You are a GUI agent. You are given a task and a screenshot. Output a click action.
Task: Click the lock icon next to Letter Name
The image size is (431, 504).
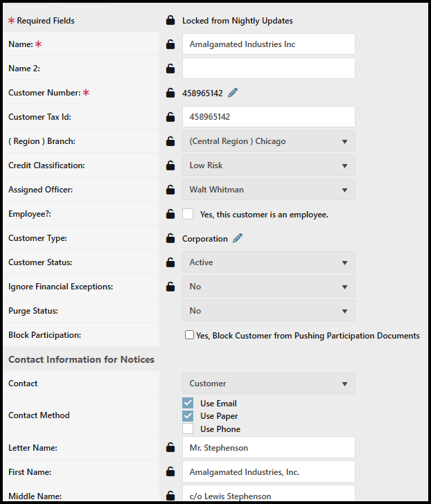pyautogui.click(x=170, y=448)
